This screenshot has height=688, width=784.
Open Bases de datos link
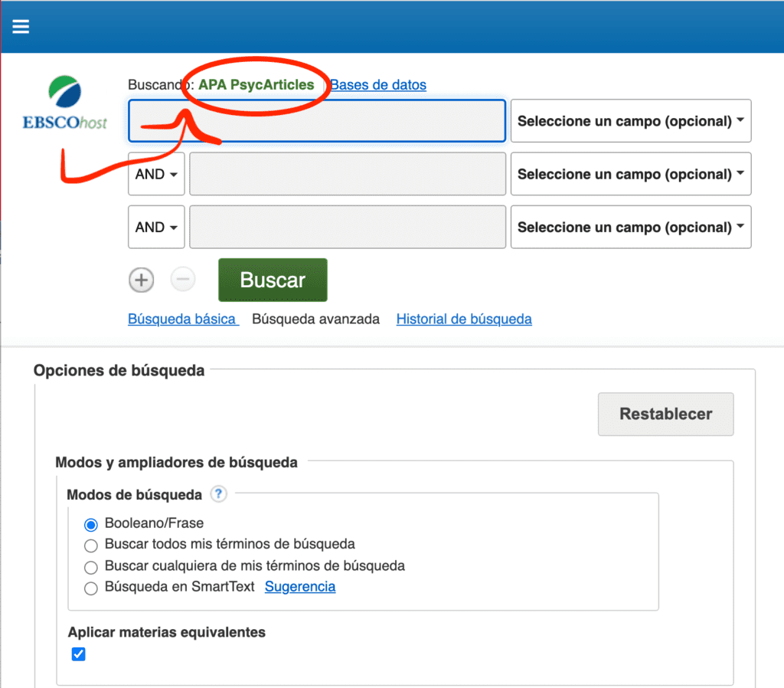[x=378, y=84]
